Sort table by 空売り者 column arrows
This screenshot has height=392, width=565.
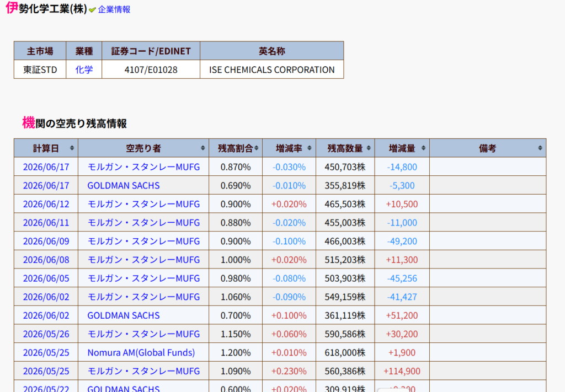(203, 148)
